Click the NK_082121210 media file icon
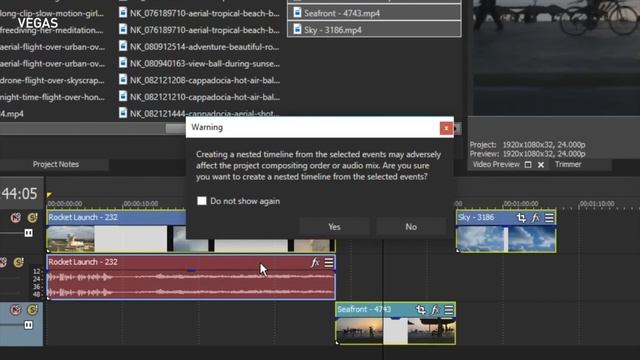 pyautogui.click(x=123, y=96)
